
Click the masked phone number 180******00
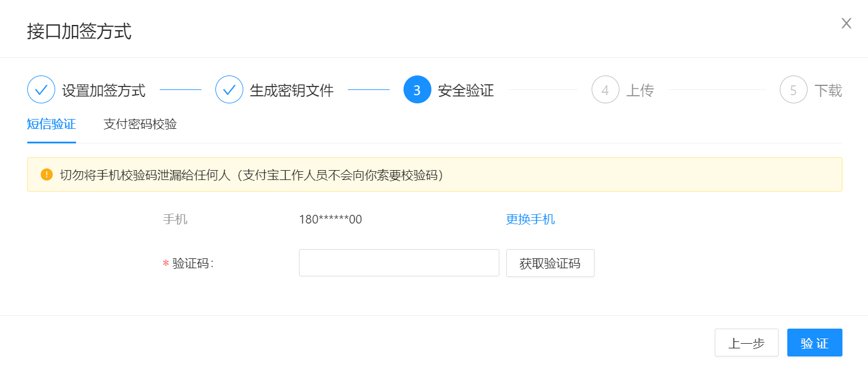330,219
